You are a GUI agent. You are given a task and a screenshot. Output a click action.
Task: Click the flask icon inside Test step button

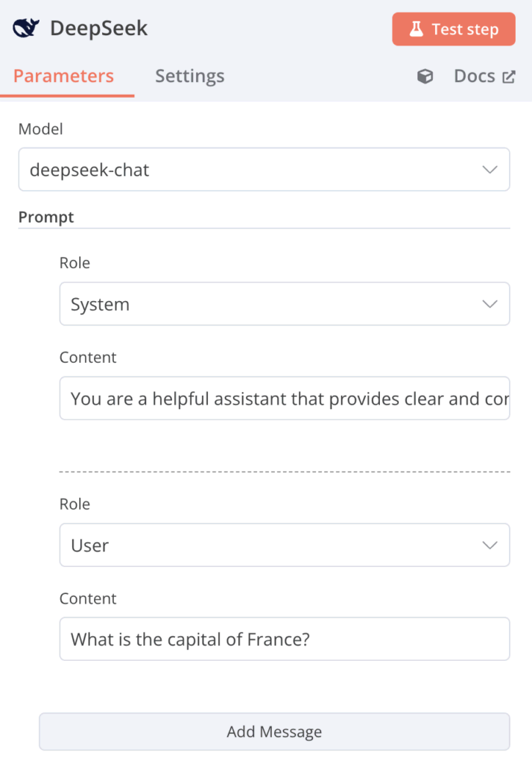415,29
